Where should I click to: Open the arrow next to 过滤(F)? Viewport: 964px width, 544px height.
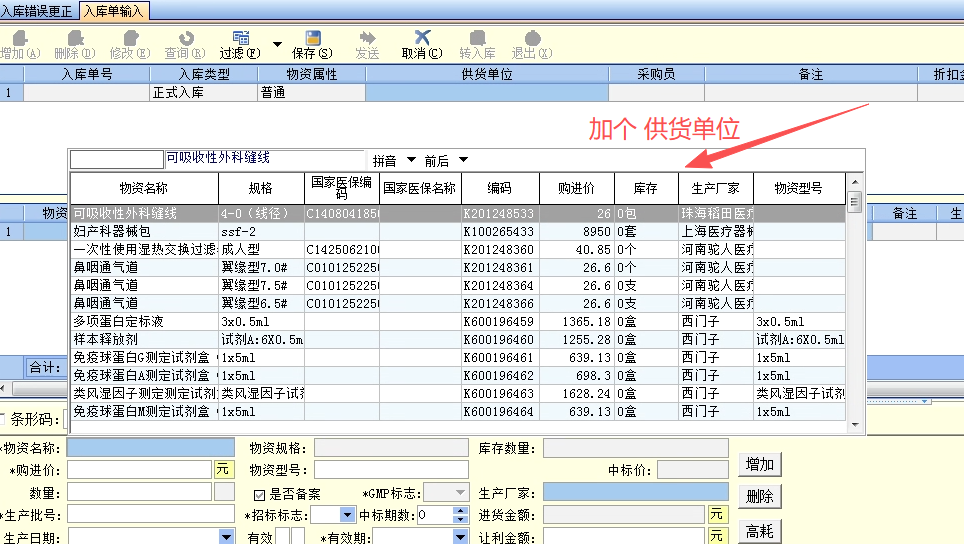point(277,44)
